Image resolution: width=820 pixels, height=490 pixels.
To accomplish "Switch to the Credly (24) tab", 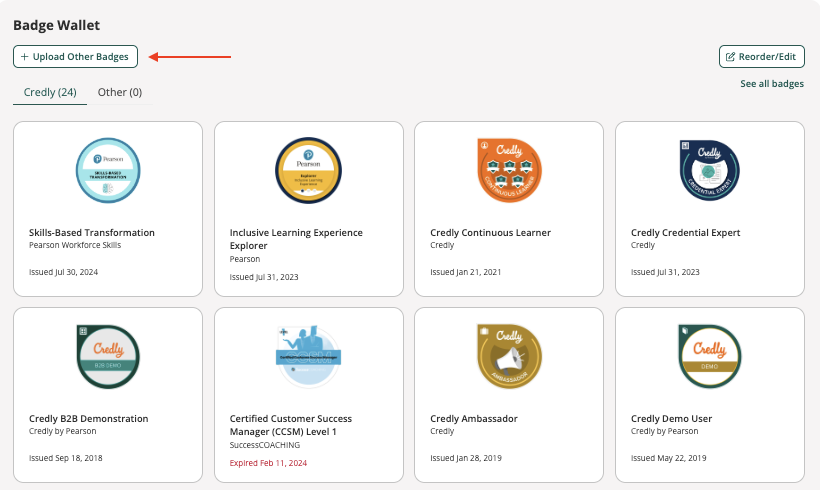I will click(x=50, y=93).
